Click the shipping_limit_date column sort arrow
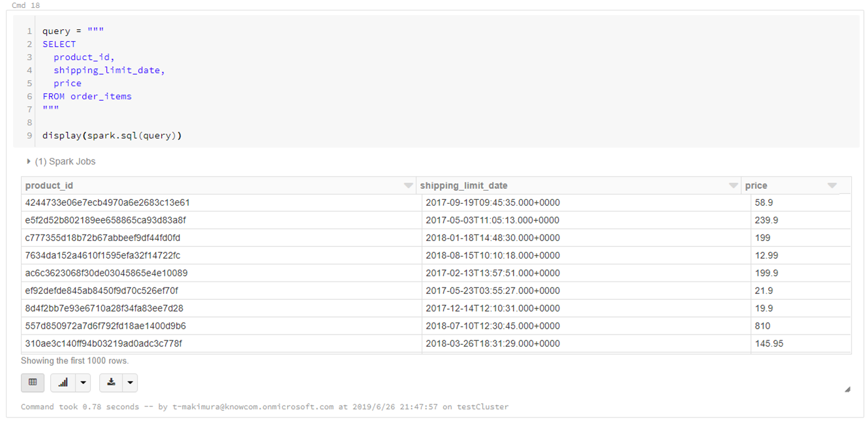Screen dimensions: 868x422 [x=733, y=186]
